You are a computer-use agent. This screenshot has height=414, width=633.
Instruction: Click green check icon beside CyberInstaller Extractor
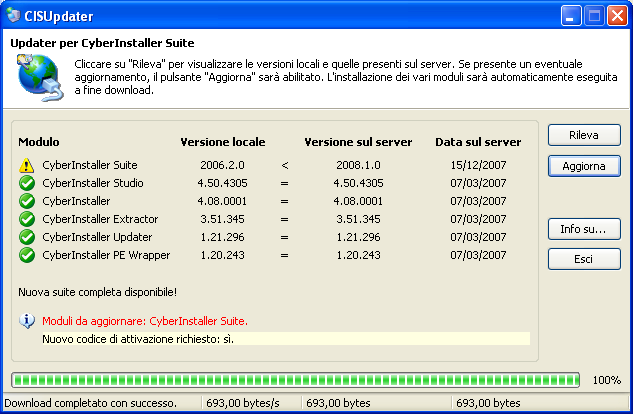point(27,219)
